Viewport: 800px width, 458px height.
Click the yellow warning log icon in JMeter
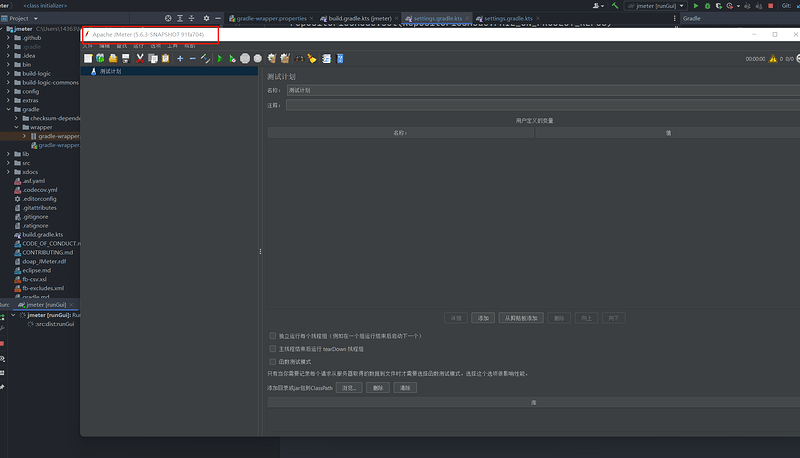click(773, 59)
